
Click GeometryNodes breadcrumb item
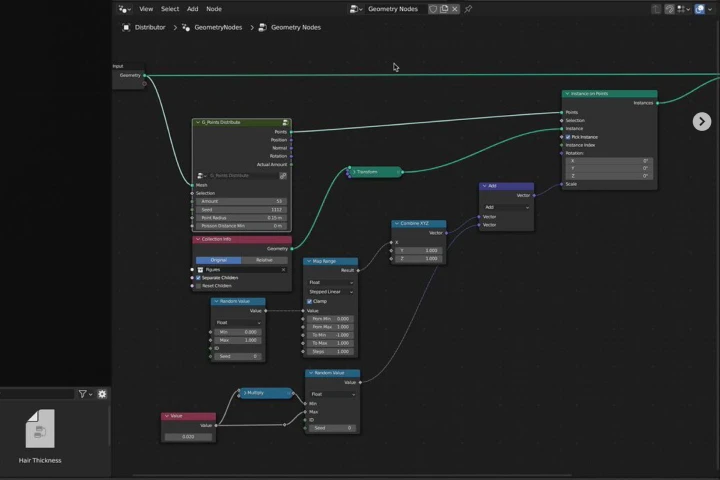218,28
